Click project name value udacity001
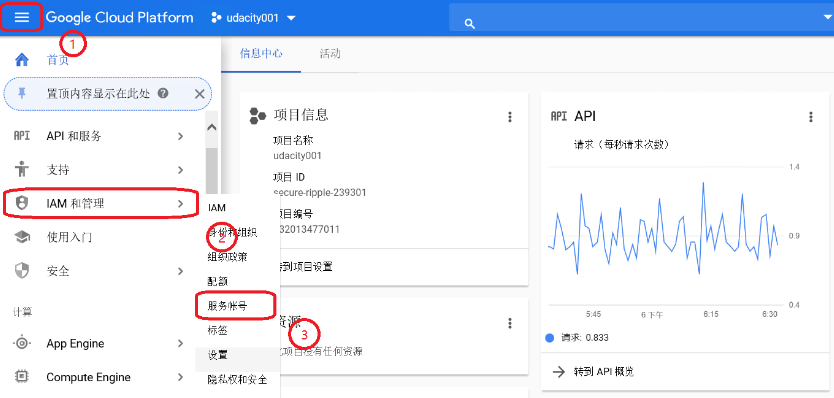834x398 pixels. click(297, 156)
